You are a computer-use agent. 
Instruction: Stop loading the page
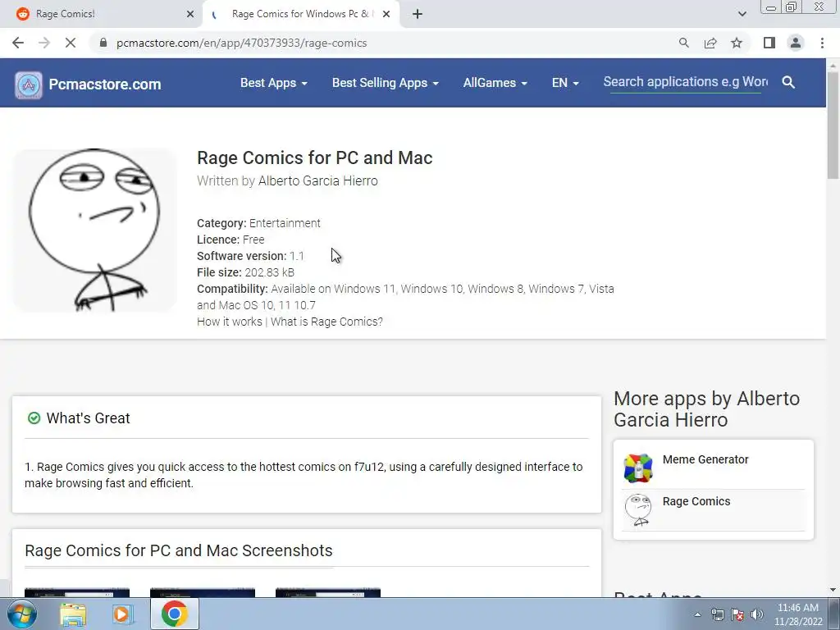point(71,43)
